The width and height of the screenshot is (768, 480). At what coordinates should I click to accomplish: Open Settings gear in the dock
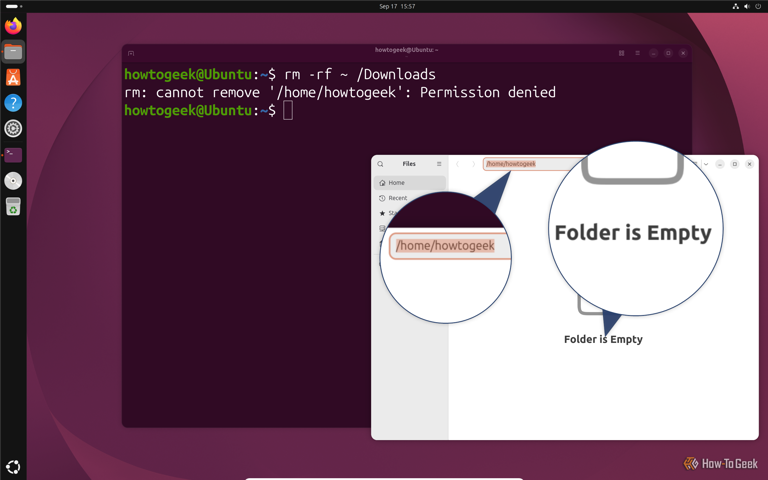pos(13,129)
